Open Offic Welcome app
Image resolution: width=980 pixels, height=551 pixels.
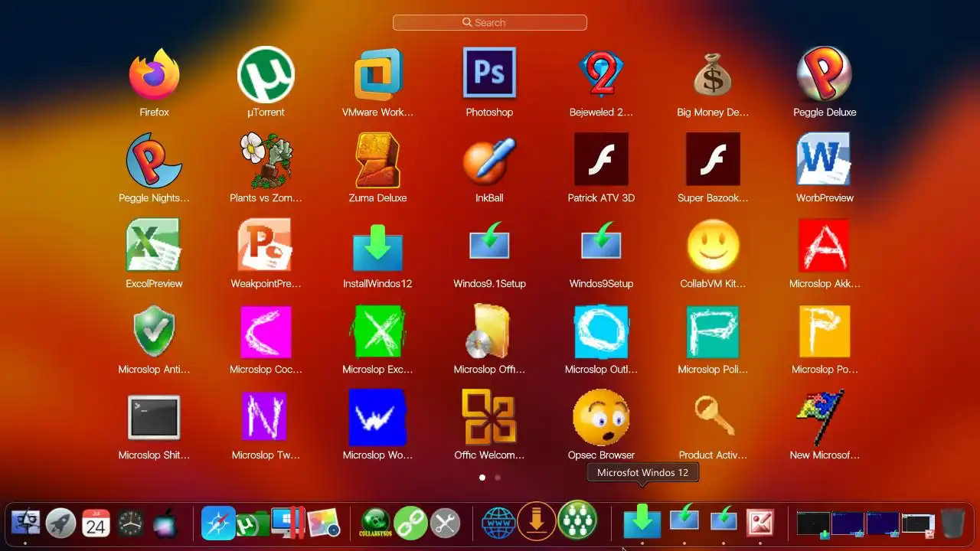point(489,417)
